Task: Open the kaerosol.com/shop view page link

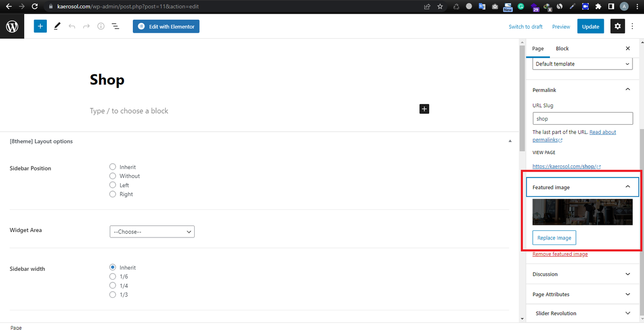Action: (x=567, y=166)
